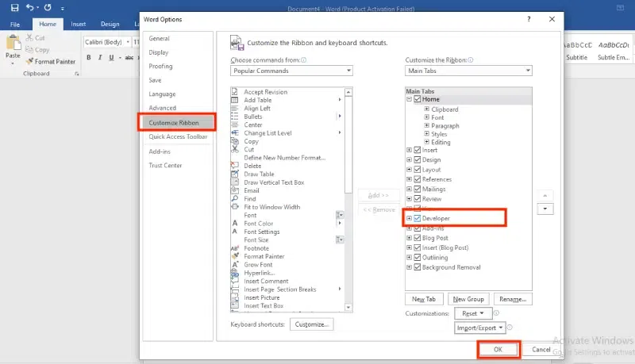
Task: Click the commands list scrollbar down arrow
Action: point(348,308)
